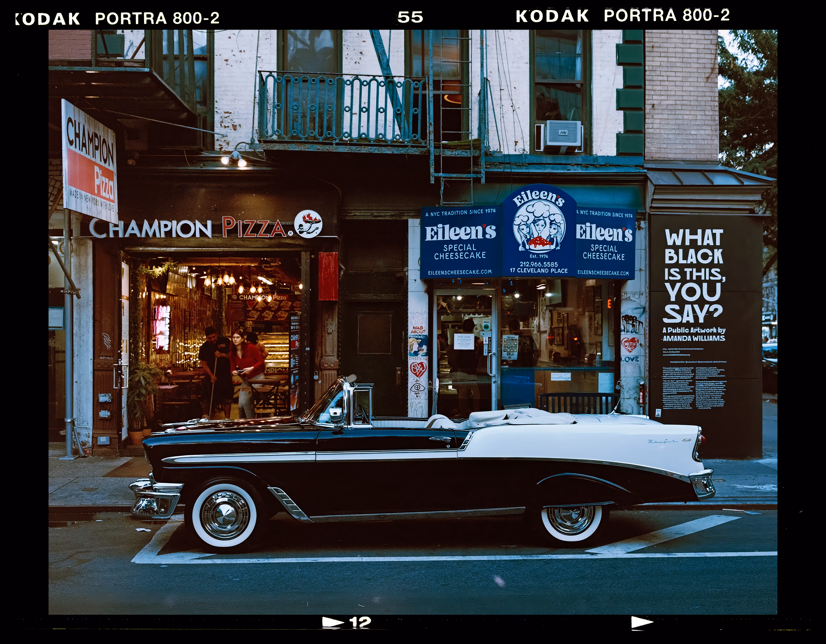Click the '17 CLEVELAND PLACE' address text
The width and height of the screenshot is (826, 644).
pos(539,271)
